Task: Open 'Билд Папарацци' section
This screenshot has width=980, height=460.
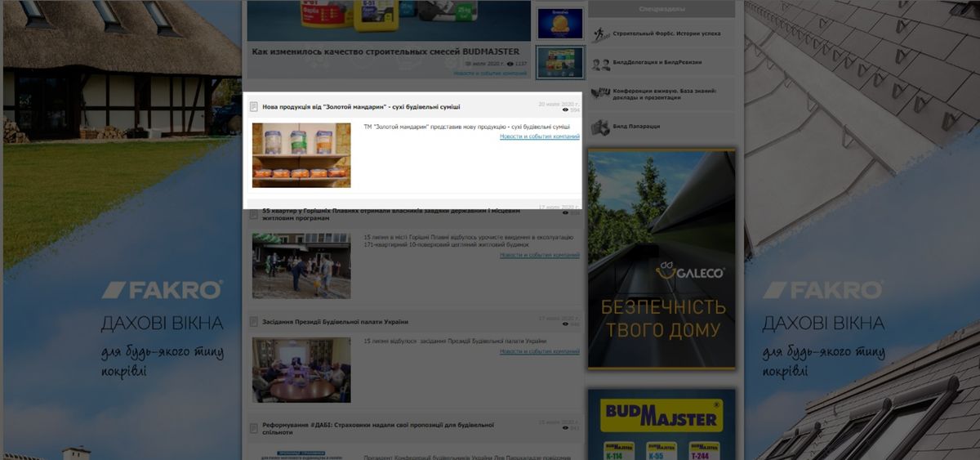Action: (x=636, y=127)
